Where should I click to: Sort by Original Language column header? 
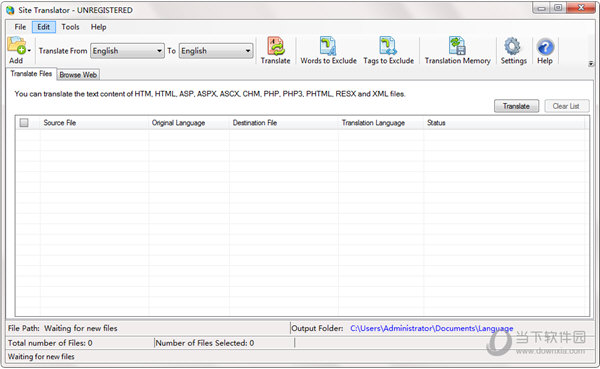tap(189, 123)
